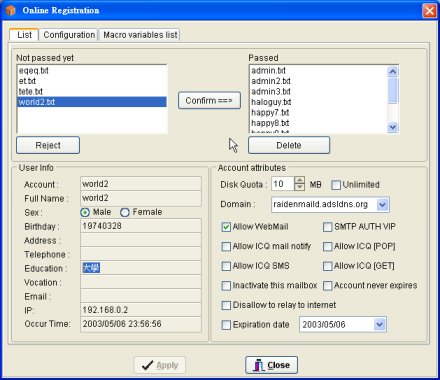
Task: Increase Disk Quota with up arrow
Action: pos(299,180)
